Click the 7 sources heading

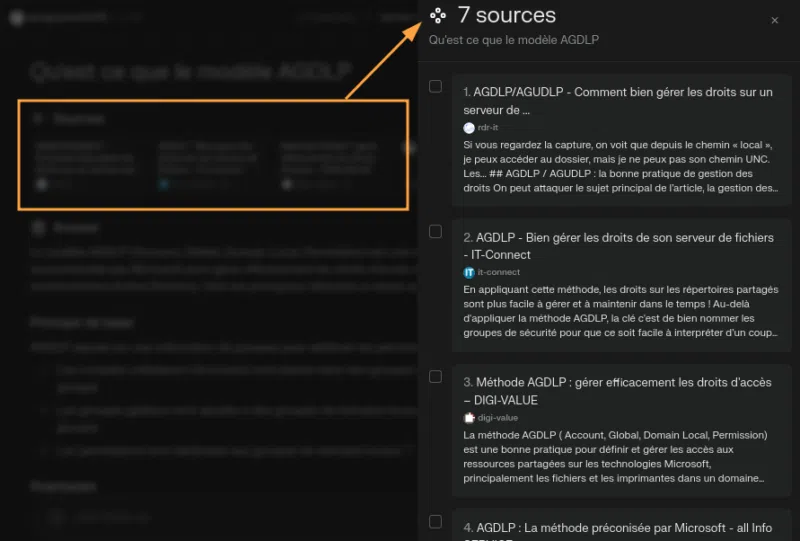(x=507, y=15)
